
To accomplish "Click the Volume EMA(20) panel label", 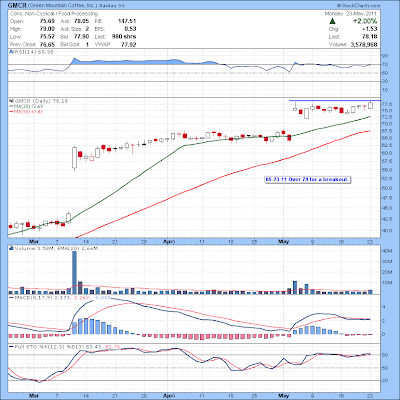I will point(56,248).
